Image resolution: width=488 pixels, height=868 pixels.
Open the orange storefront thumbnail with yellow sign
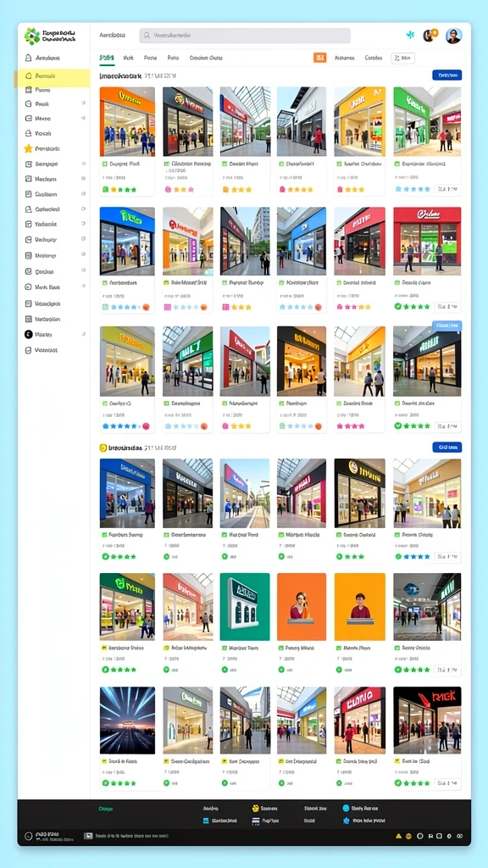click(x=127, y=121)
